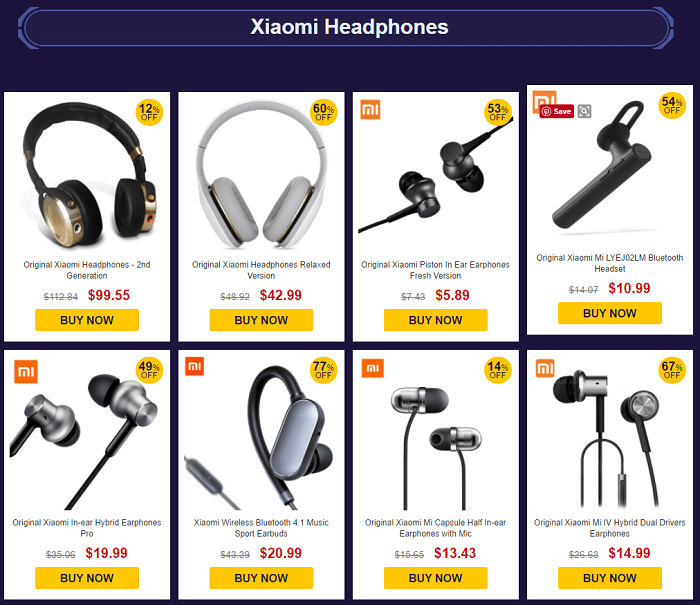Screen dimensions: 700x605
Task: Click the Pinterest Save icon button
Action: tap(556, 111)
